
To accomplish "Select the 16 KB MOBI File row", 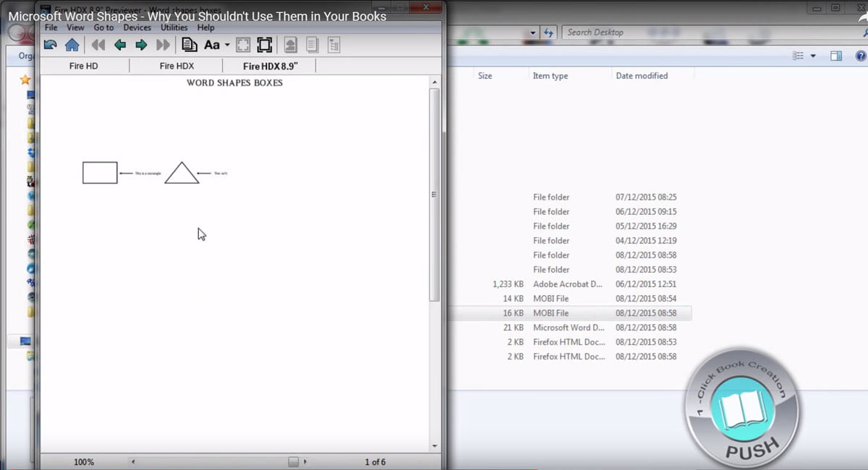I will [x=570, y=313].
